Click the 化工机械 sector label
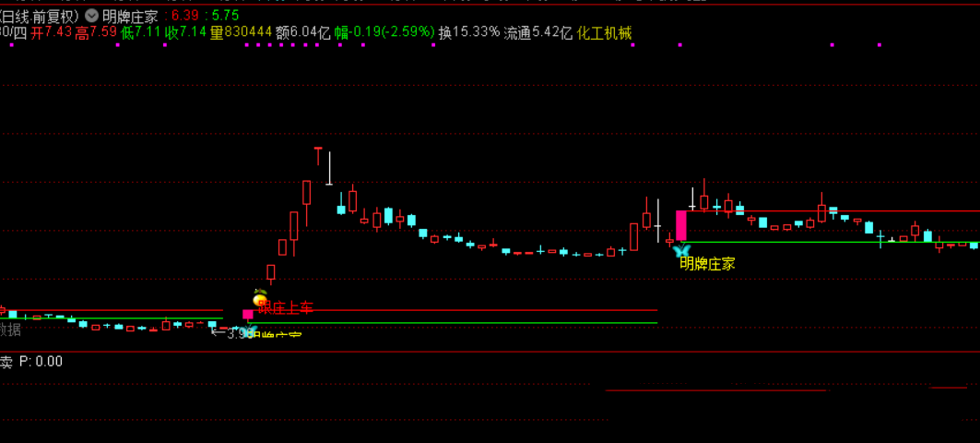 [x=605, y=33]
